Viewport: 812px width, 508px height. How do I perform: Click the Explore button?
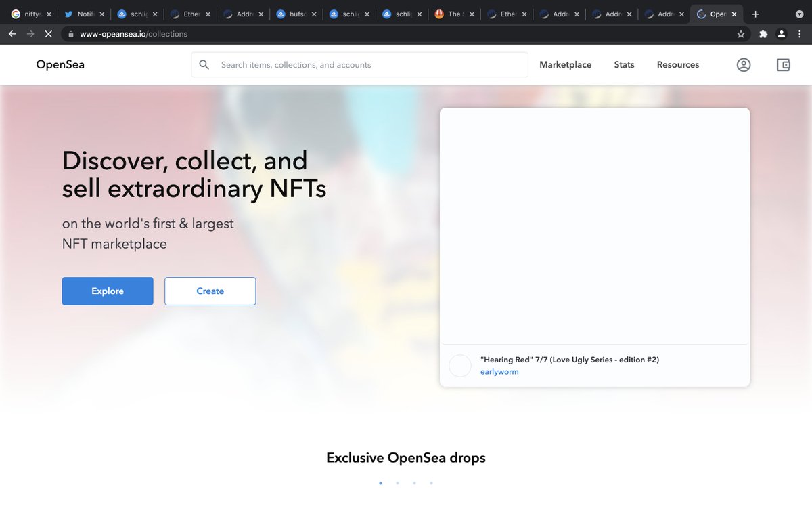tap(108, 291)
